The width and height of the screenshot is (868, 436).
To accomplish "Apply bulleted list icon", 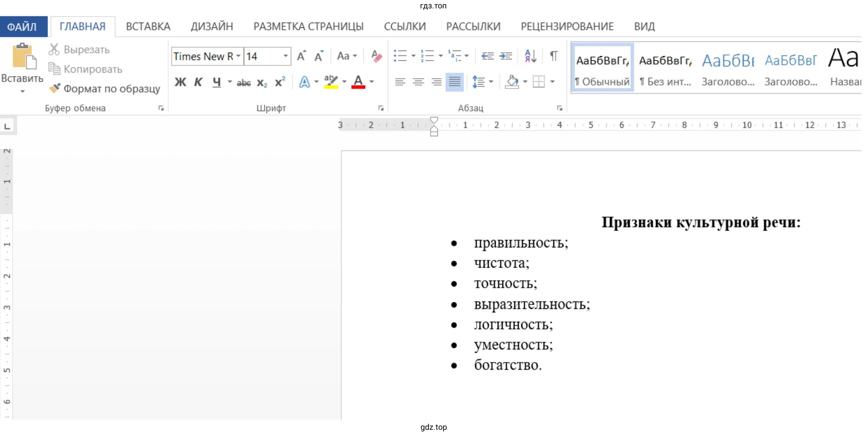I will click(400, 56).
